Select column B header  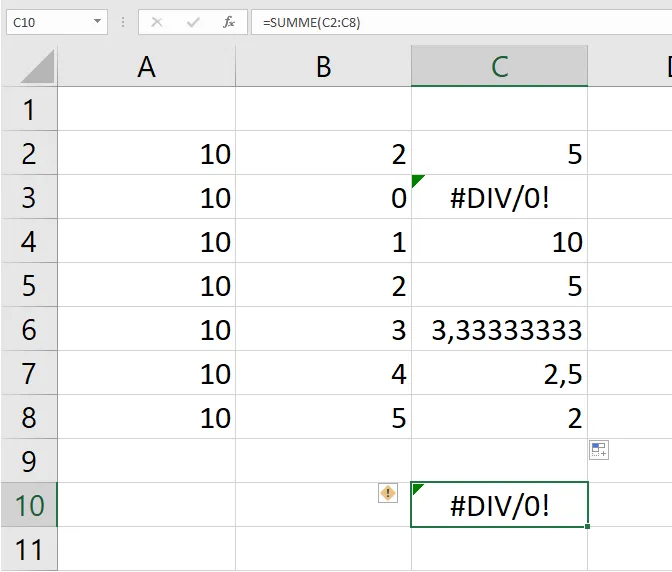[323, 67]
